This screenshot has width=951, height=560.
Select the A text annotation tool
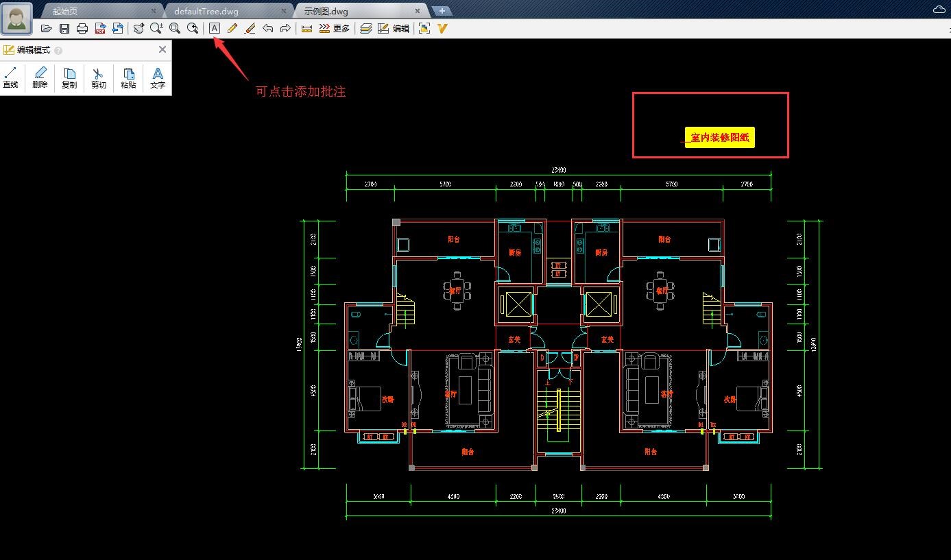coord(215,28)
